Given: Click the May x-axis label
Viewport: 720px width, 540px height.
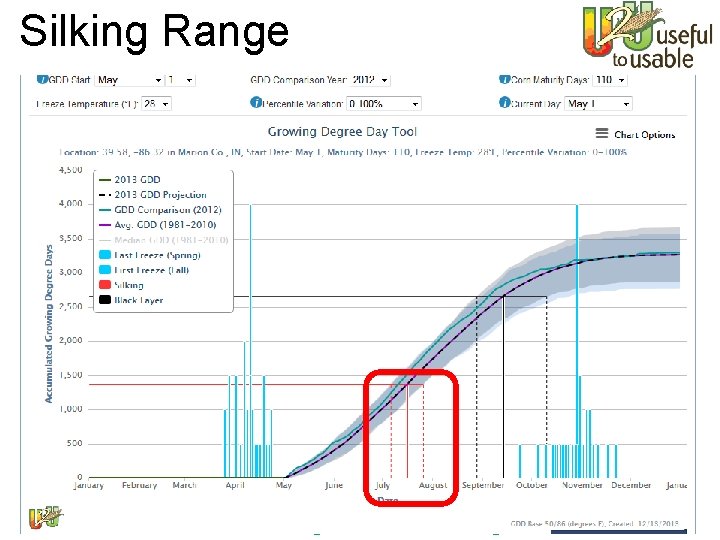Looking at the screenshot, I should [284, 485].
